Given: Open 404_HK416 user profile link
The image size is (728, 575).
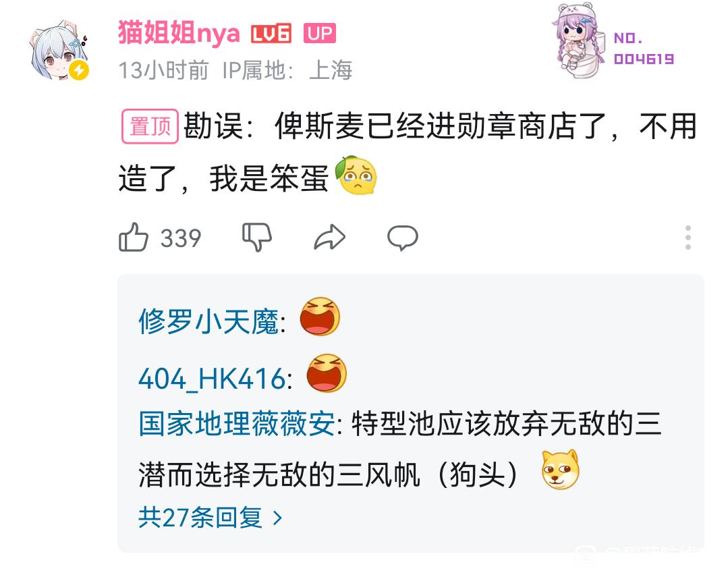Looking at the screenshot, I should pos(212,379).
